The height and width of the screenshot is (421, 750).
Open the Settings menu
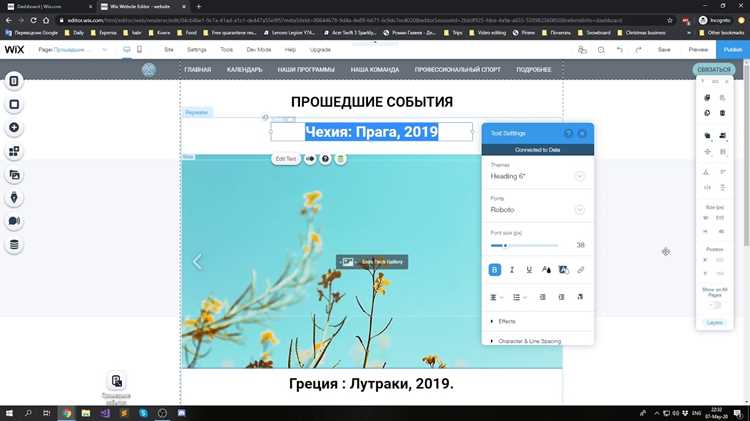pyautogui.click(x=197, y=50)
